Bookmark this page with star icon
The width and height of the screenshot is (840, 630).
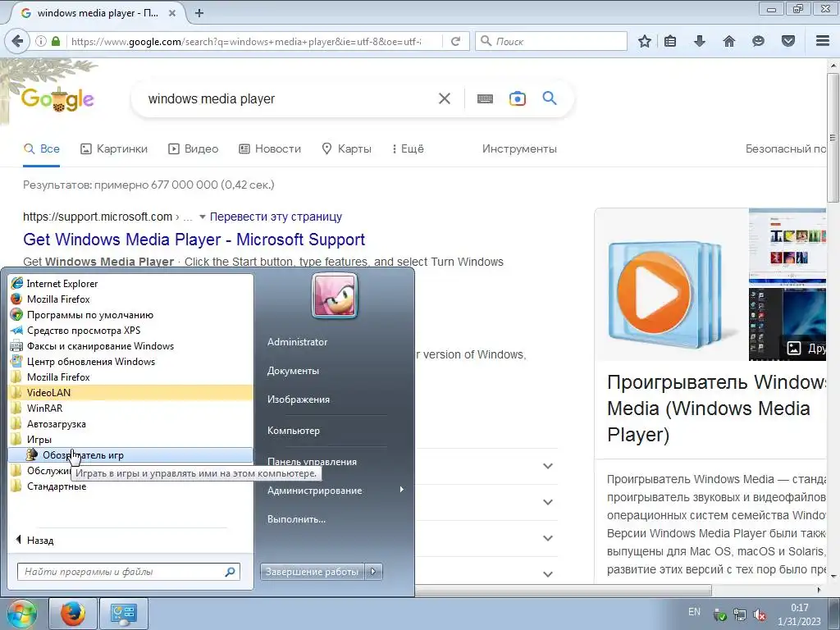click(x=645, y=41)
